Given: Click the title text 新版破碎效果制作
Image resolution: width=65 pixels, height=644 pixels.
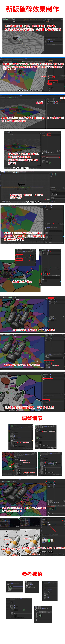Looking at the screenshot, I should tap(33, 9).
